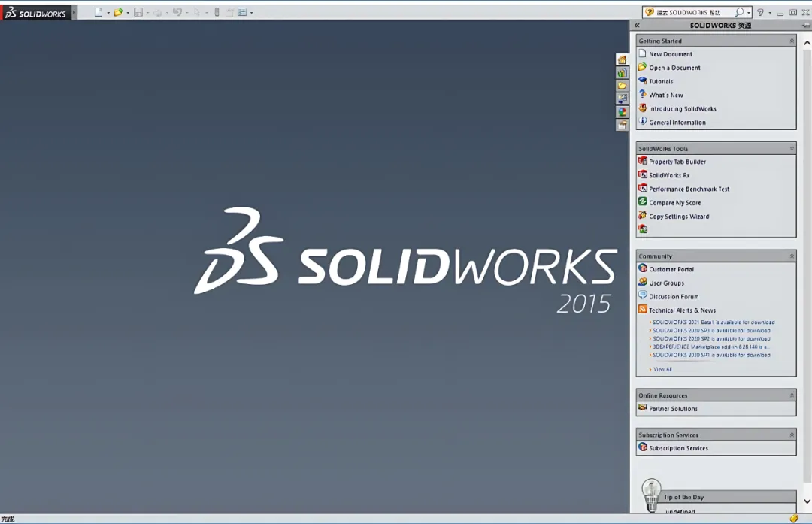This screenshot has height=524, width=812.
Task: Open the User Groups link
Action: pyautogui.click(x=666, y=283)
